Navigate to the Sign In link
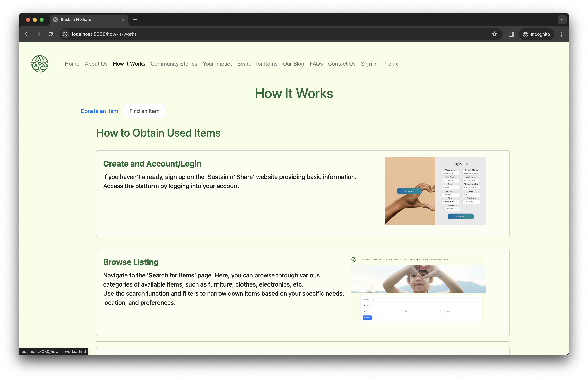Image resolution: width=588 pixels, height=380 pixels. [369, 64]
